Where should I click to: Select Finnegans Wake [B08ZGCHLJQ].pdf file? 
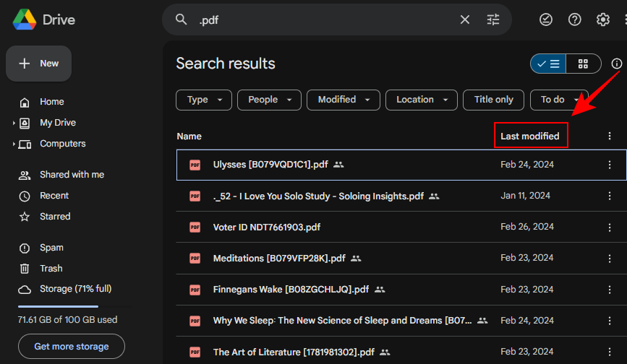[x=291, y=290]
